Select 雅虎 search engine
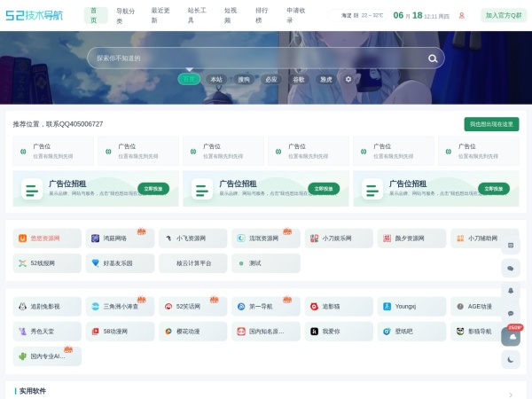The image size is (532, 399). (x=326, y=80)
